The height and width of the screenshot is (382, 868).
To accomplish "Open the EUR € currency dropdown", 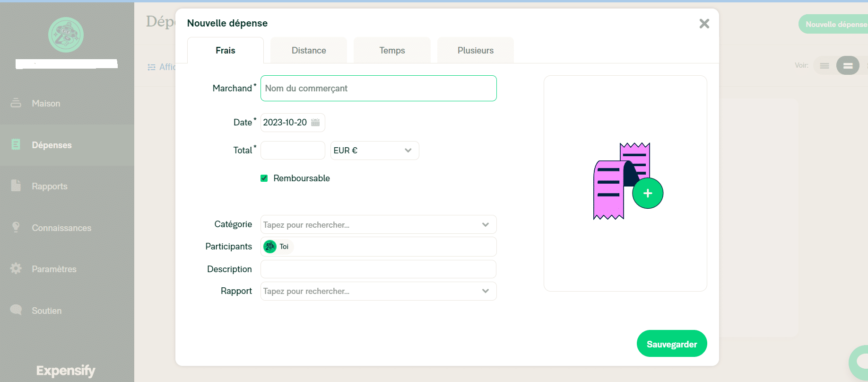I will tap(374, 151).
